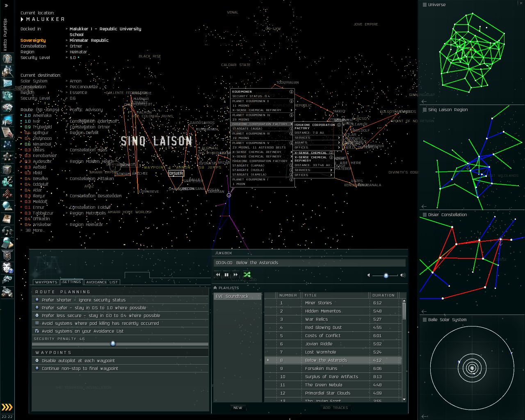Set max volume via right speaker icon
The image size is (525, 420).
(x=403, y=275)
